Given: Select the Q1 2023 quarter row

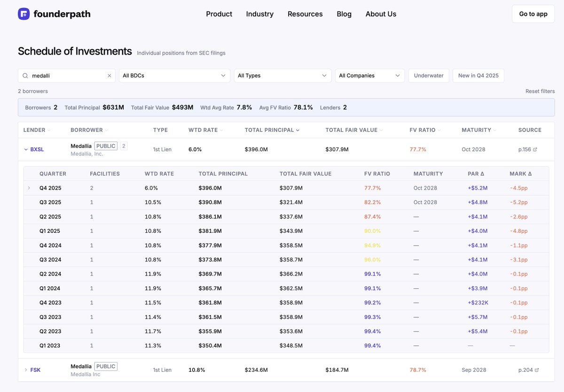Looking at the screenshot, I should click(x=286, y=346).
